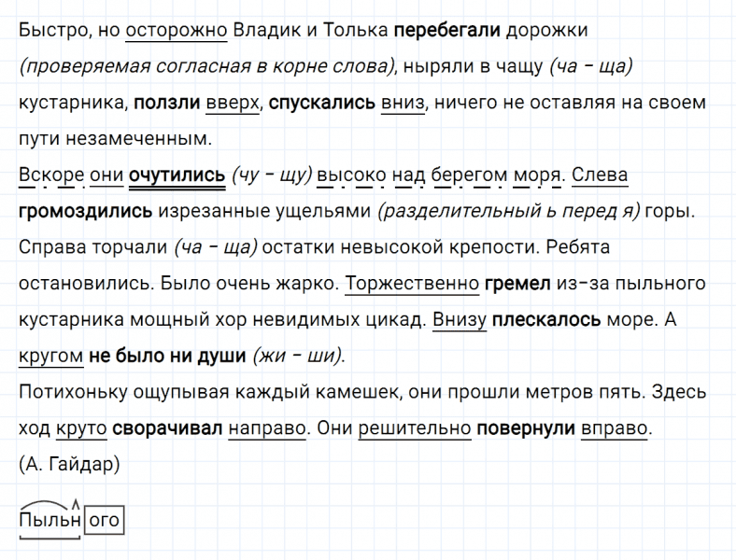Click the author credit "(А. Гайдар)"
Image resolution: width=736 pixels, height=560 pixels.
pos(69,465)
